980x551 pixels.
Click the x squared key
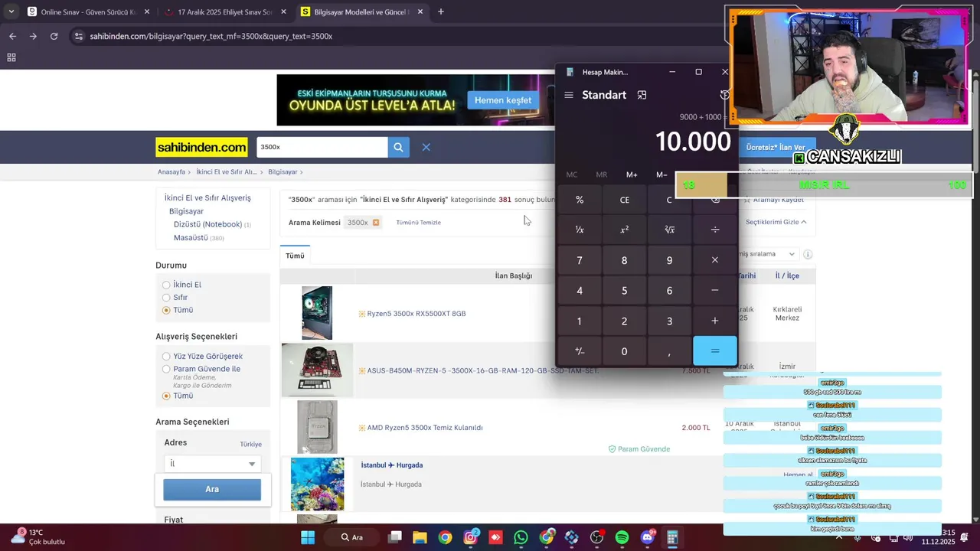tap(624, 230)
